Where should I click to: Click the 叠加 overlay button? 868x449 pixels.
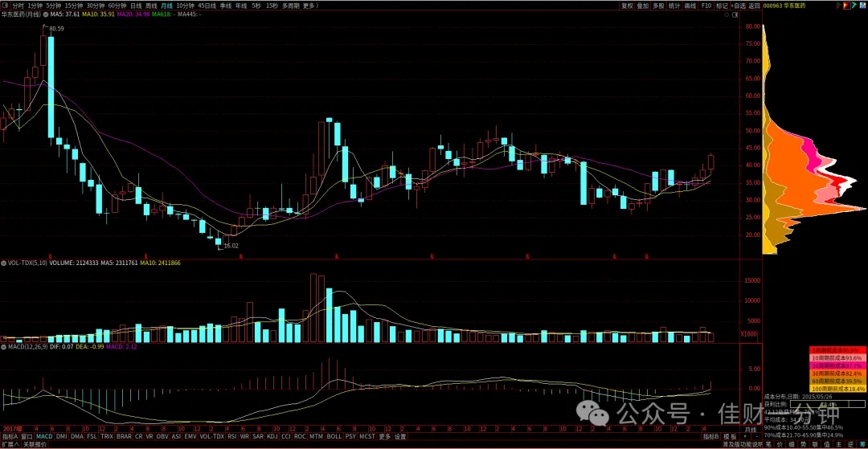(643, 6)
